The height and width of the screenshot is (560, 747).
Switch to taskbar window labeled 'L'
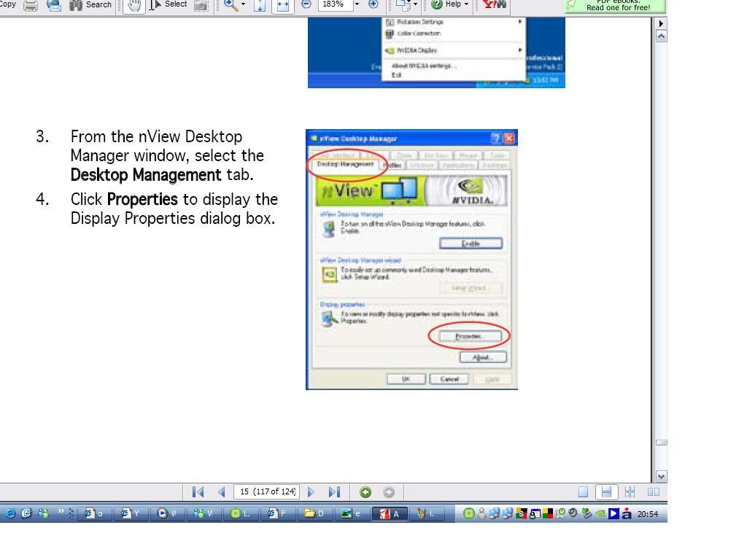pos(241,513)
